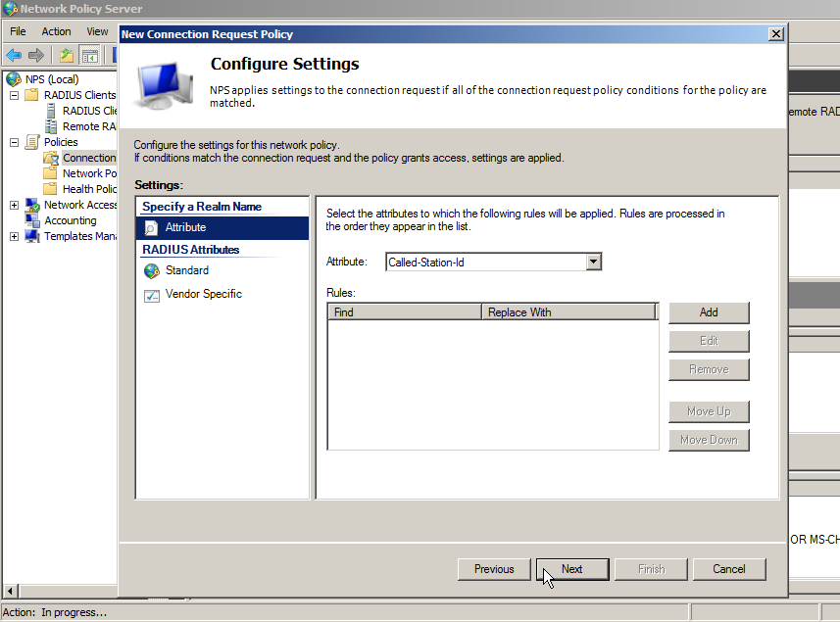The height and width of the screenshot is (622, 840).
Task: Open the File menu
Action: pyautogui.click(x=17, y=31)
